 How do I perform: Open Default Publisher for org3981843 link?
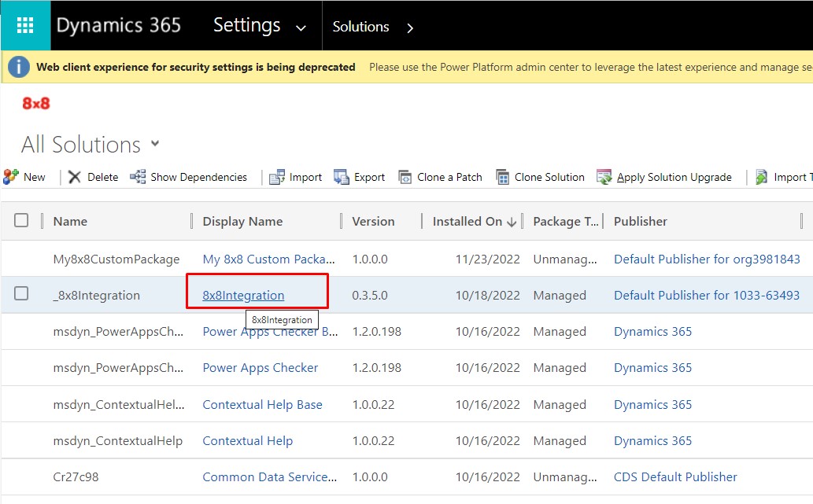(x=707, y=259)
